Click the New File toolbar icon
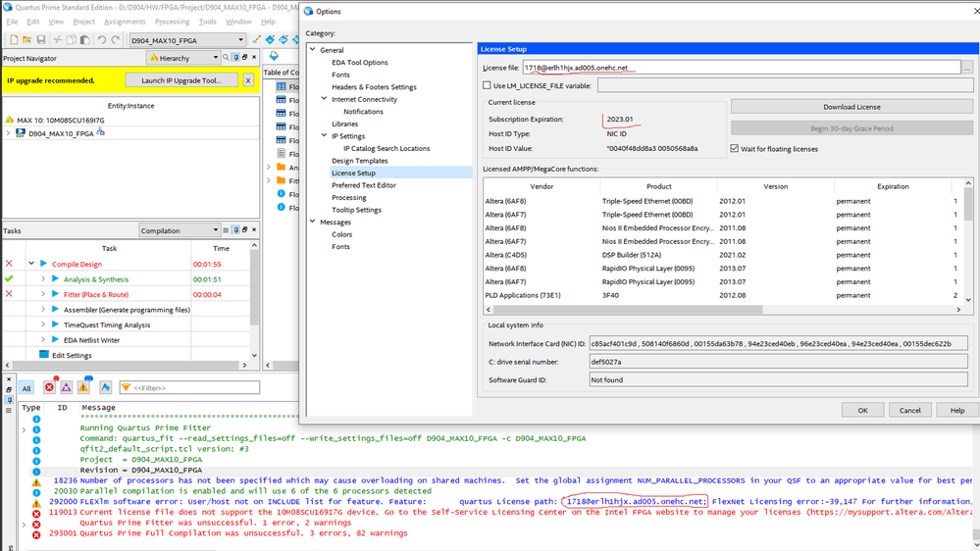This screenshot has height=551, width=980. [14, 40]
